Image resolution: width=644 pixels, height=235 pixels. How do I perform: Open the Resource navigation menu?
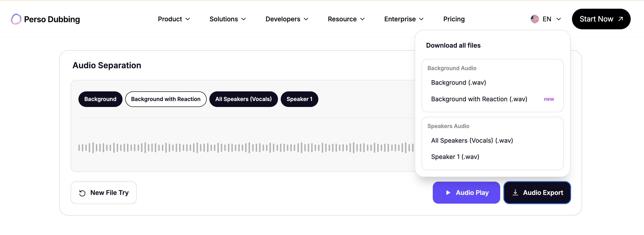pyautogui.click(x=346, y=19)
